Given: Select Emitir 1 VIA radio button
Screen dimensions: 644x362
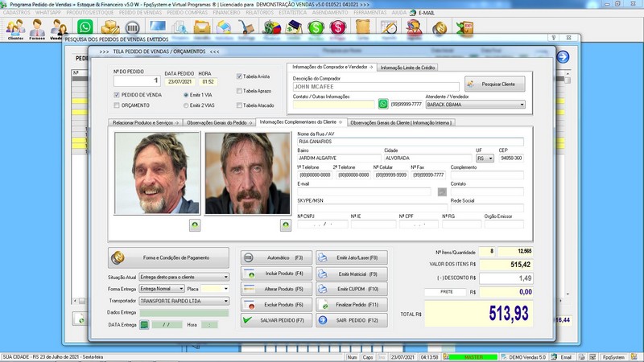Looking at the screenshot, I should point(186,95).
